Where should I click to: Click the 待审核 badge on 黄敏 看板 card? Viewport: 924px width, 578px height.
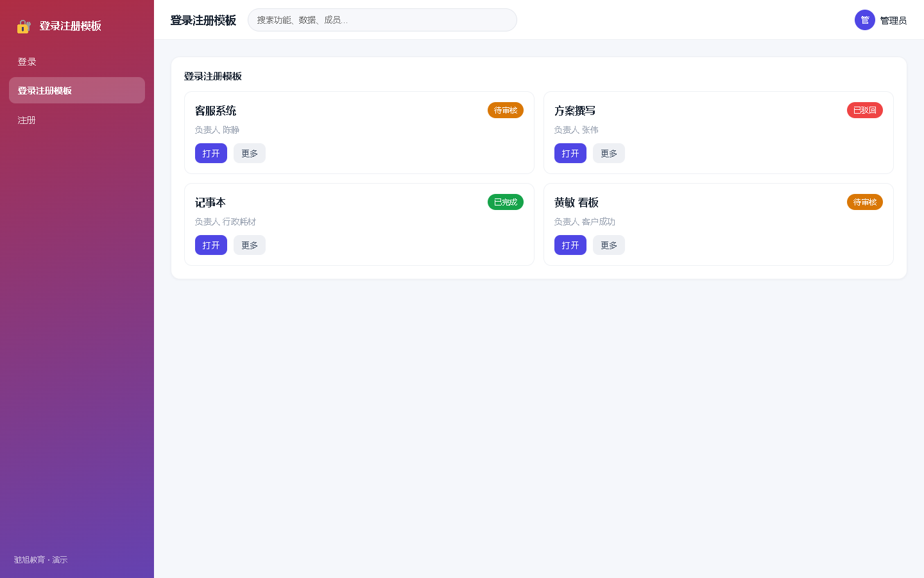pyautogui.click(x=865, y=202)
